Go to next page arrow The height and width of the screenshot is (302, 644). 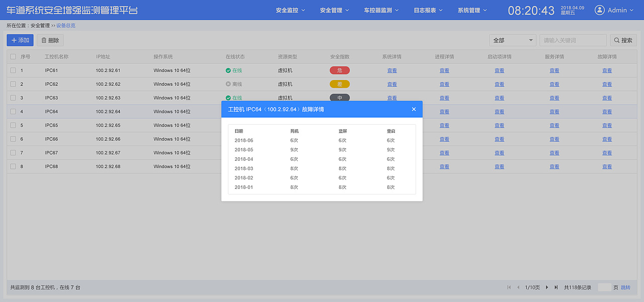[x=547, y=287]
